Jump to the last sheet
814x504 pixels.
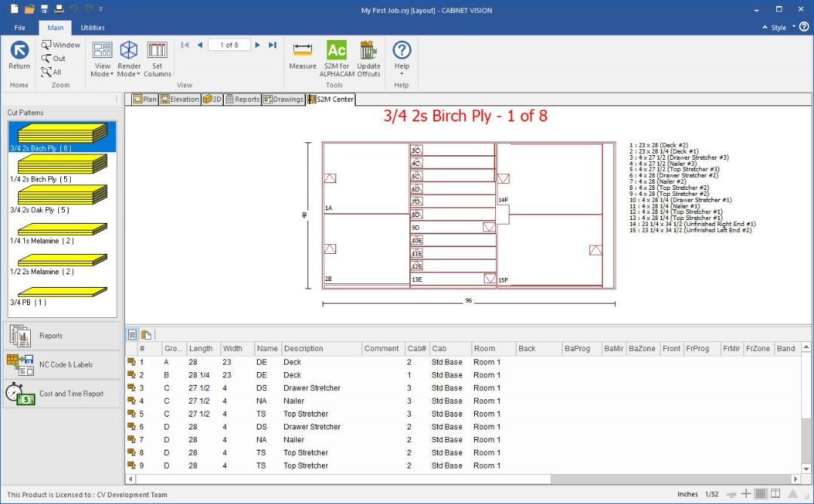pyautogui.click(x=273, y=45)
